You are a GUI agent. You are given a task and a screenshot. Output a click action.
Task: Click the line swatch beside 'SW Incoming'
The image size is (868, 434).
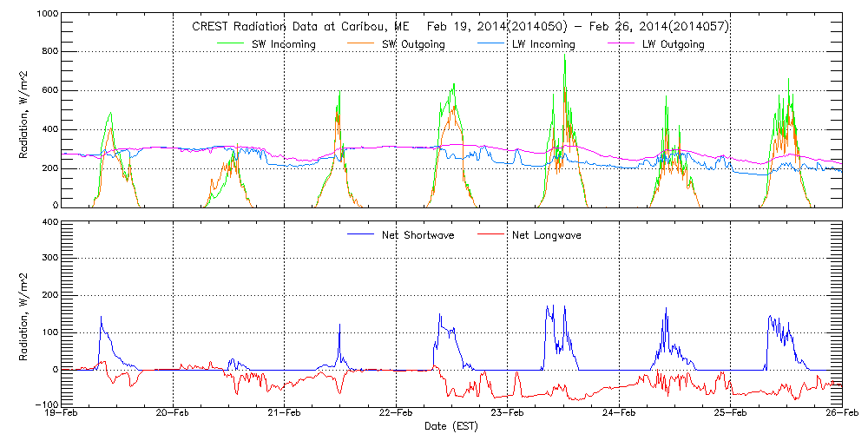point(231,44)
